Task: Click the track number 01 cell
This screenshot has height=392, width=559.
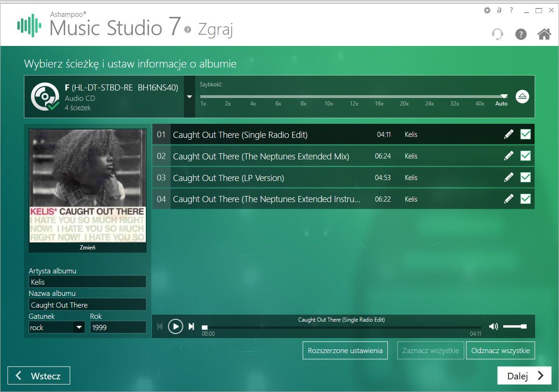Action: coord(161,135)
